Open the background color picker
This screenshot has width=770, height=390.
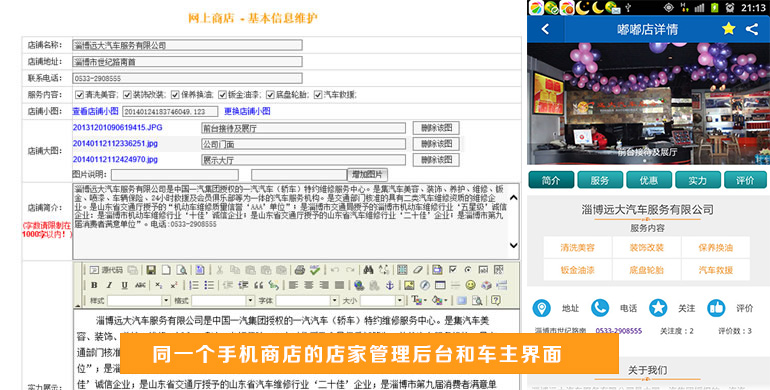pyautogui.click(x=439, y=300)
